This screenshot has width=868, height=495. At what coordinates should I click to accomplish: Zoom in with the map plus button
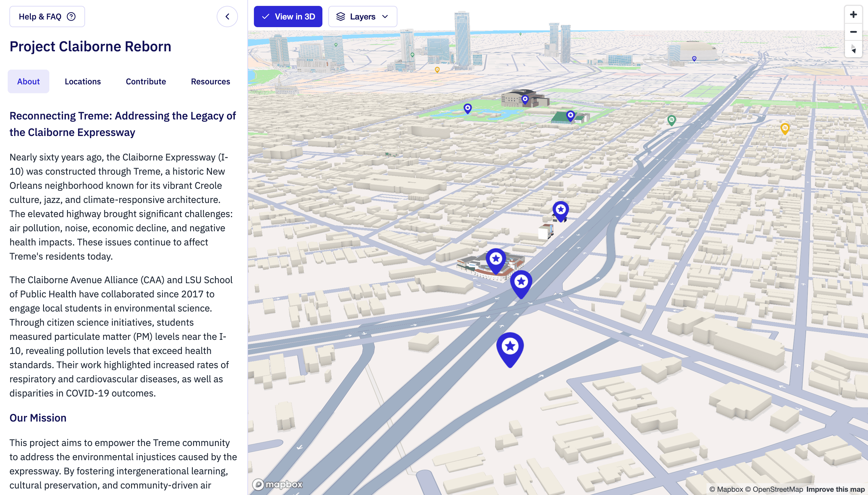pos(853,15)
